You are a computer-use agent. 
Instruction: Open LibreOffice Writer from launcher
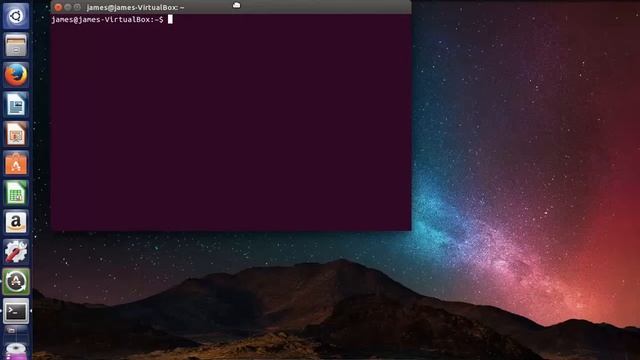click(x=16, y=104)
